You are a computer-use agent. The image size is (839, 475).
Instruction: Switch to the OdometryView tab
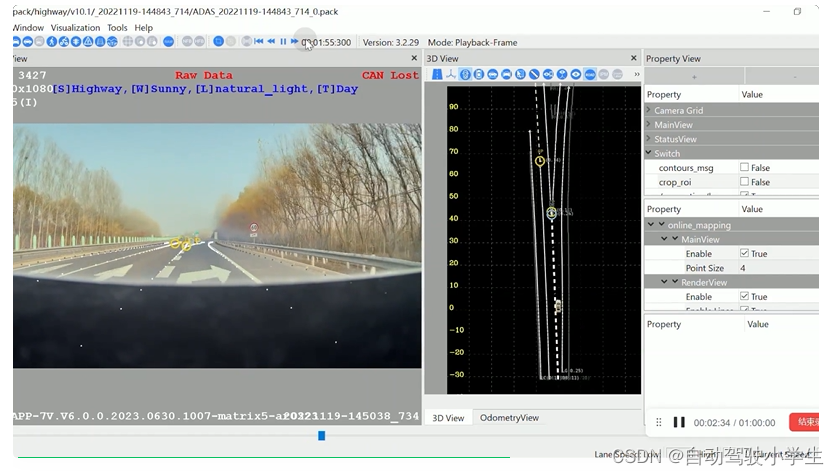click(509, 418)
